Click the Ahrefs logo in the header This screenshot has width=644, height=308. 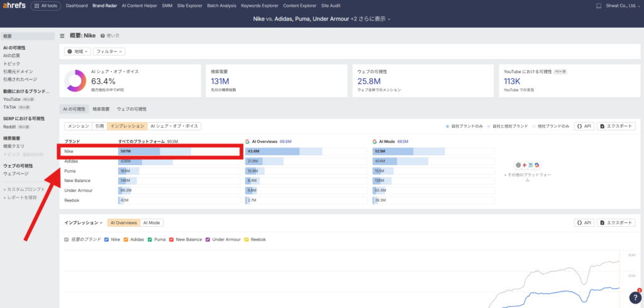(x=13, y=6)
